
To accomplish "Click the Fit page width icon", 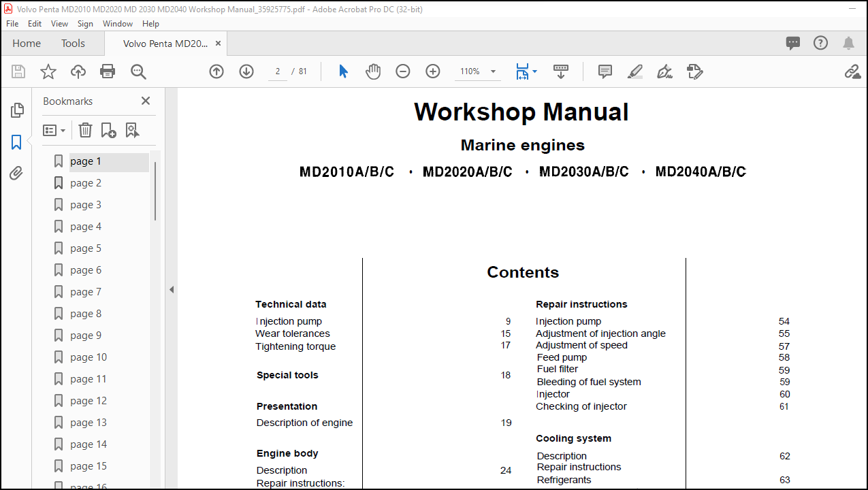I will click(521, 71).
